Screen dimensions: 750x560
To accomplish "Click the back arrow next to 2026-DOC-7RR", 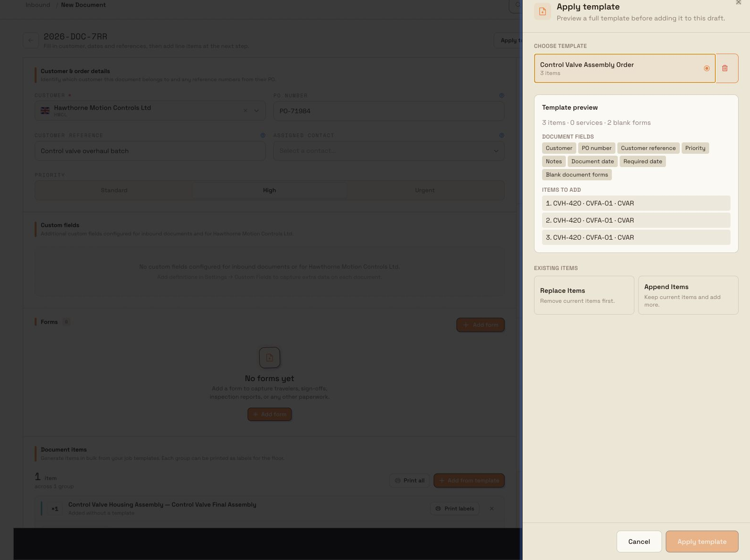I will 31,40.
